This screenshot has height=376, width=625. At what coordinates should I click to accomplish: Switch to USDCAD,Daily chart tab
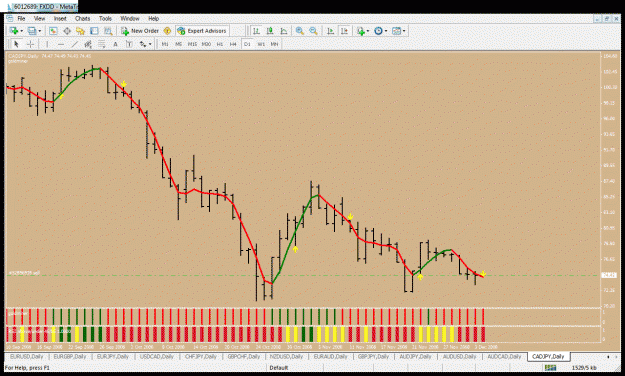[157, 356]
